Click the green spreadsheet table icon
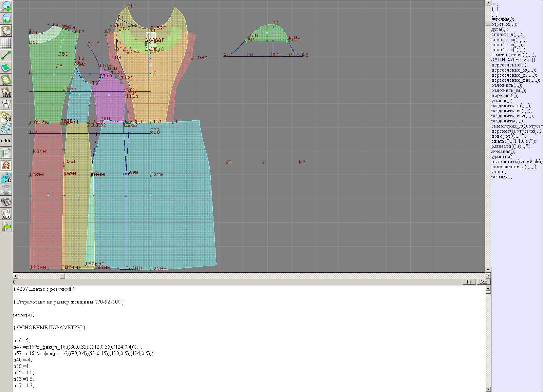Screen dimensions: 543x392 (6, 153)
